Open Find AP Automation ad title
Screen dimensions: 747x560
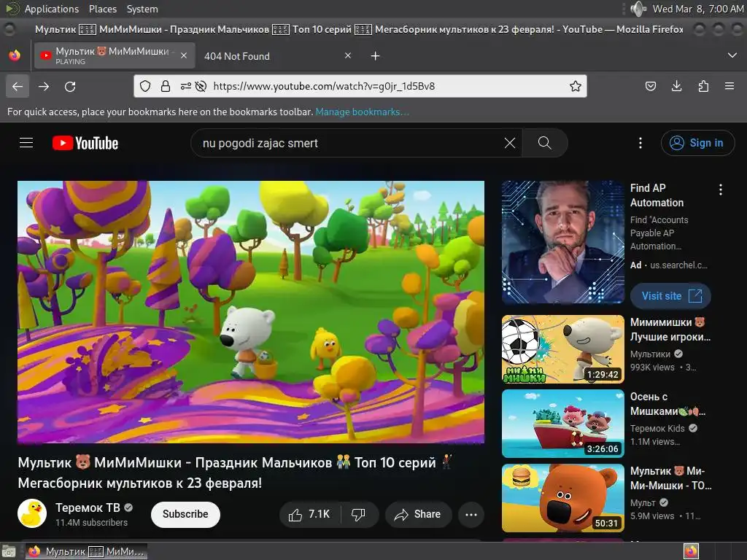pos(657,195)
